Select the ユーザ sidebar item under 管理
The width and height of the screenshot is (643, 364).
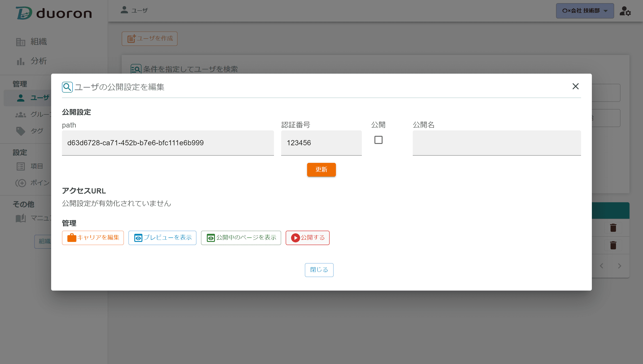click(27, 98)
